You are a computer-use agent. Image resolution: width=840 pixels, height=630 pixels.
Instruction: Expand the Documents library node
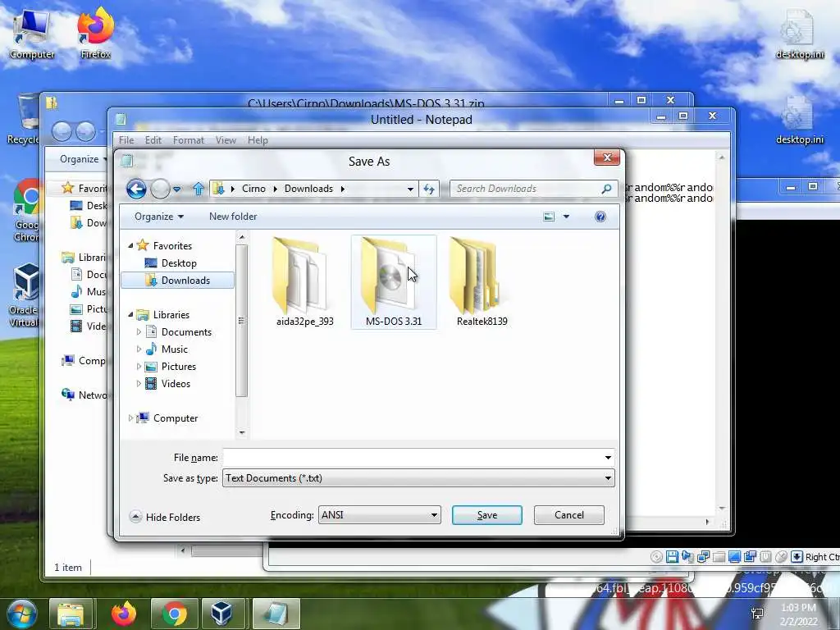[139, 332]
